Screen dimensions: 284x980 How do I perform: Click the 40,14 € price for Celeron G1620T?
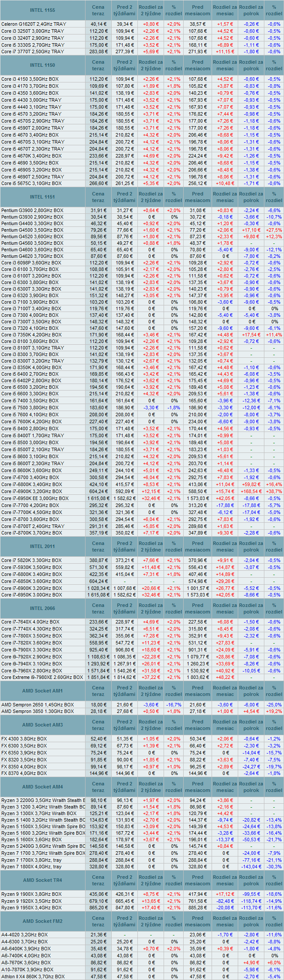(x=98, y=24)
